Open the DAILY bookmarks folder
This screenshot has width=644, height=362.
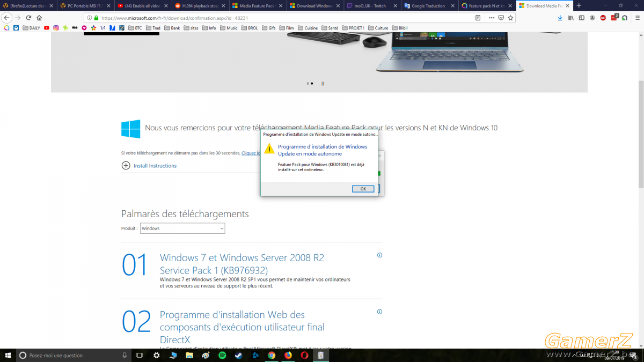pyautogui.click(x=31, y=28)
